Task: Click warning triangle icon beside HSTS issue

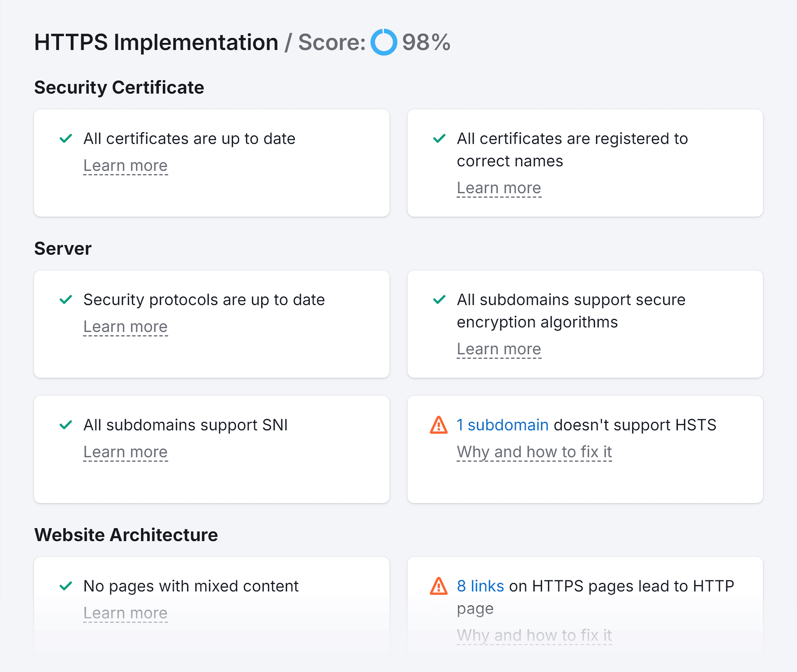Action: [x=439, y=425]
